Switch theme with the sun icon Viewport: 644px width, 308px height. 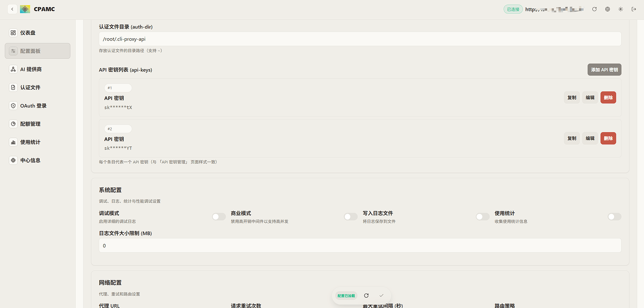(621, 9)
